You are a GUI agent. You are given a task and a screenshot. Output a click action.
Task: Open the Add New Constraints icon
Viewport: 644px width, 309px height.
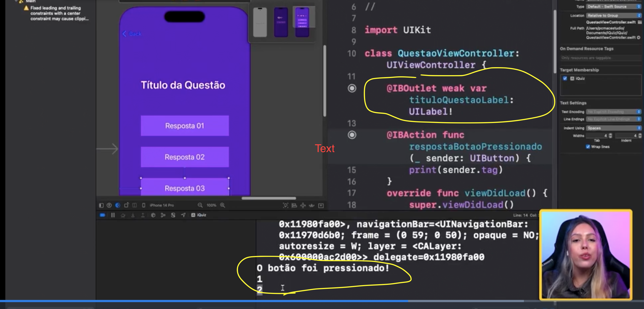pos(303,206)
